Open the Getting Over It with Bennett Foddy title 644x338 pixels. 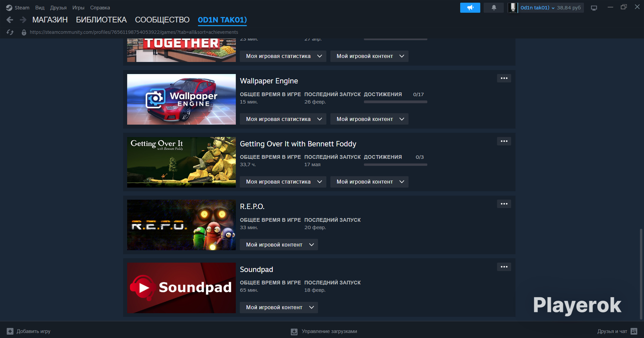tap(298, 144)
